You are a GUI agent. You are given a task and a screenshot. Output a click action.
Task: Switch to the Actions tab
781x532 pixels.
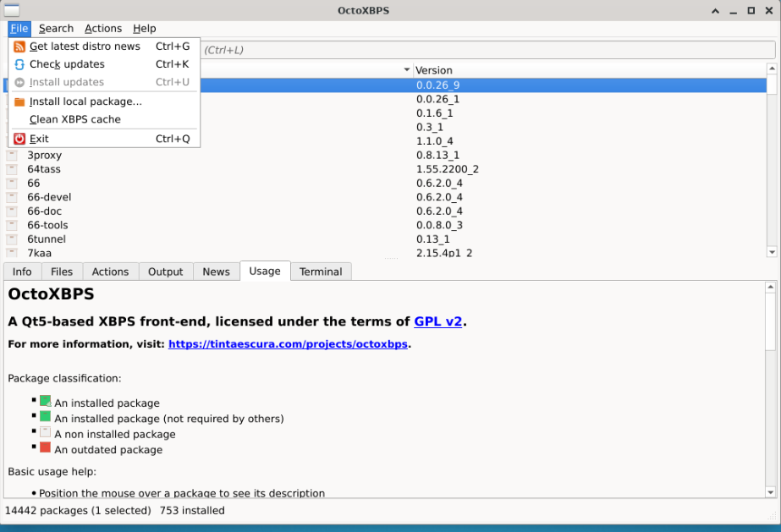(110, 271)
